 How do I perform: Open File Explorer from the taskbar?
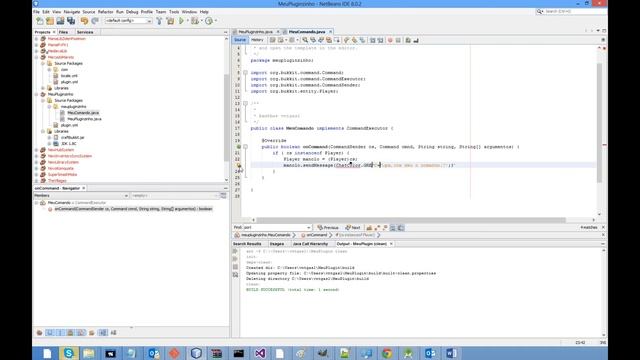click(x=89, y=353)
